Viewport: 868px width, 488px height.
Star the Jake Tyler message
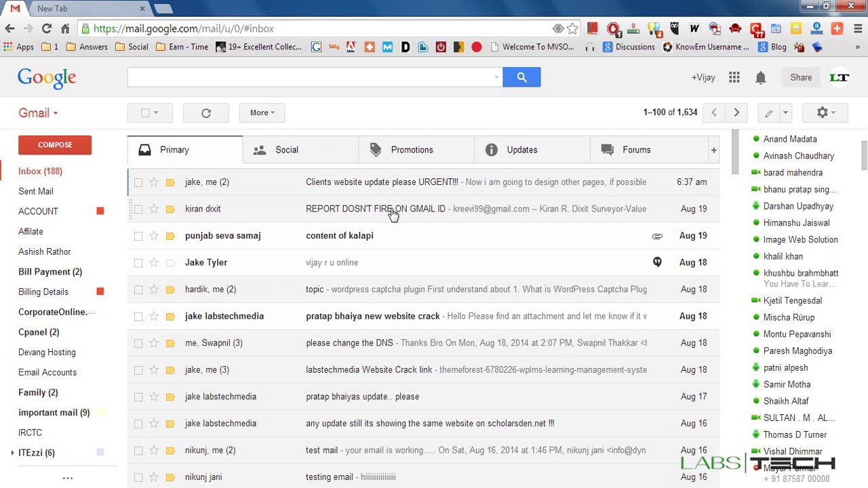pos(154,262)
